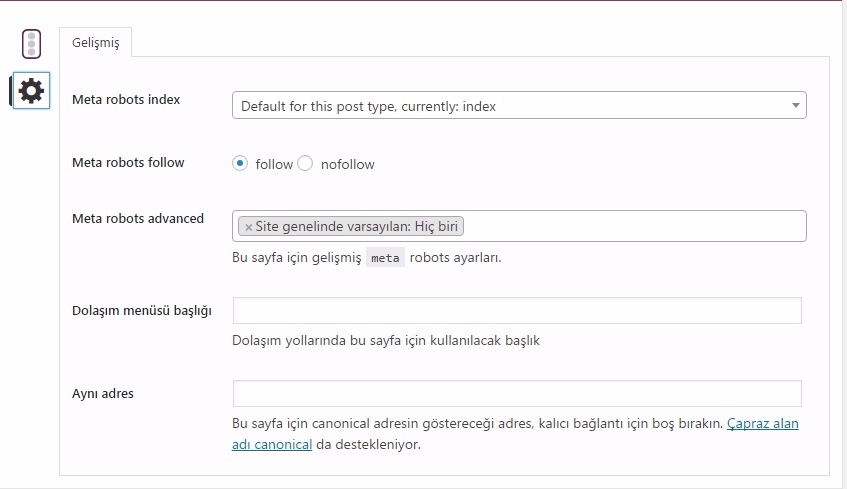Click the Meta robots index label
The image size is (847, 489).
pos(126,99)
